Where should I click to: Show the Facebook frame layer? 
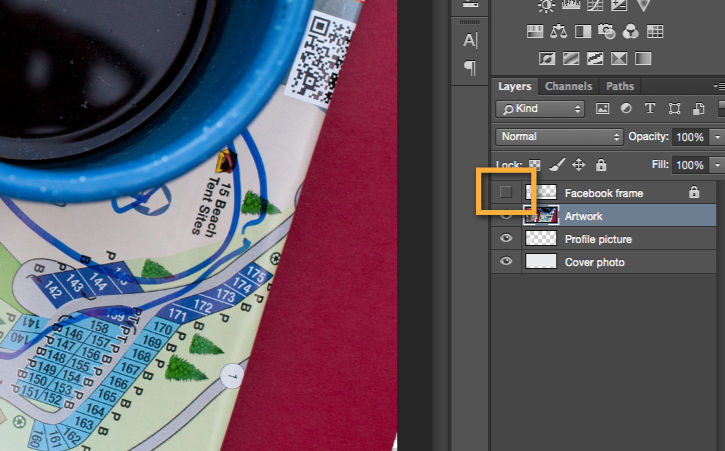(x=505, y=192)
